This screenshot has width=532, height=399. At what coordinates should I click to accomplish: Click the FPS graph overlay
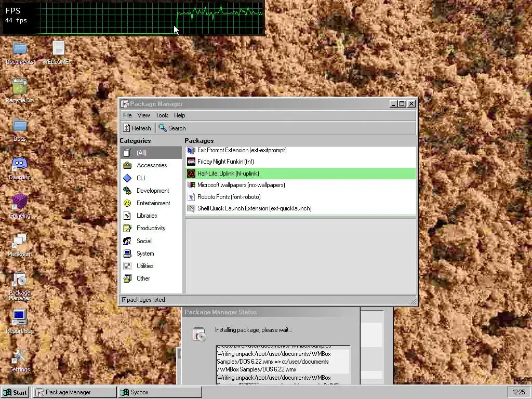[x=132, y=18]
